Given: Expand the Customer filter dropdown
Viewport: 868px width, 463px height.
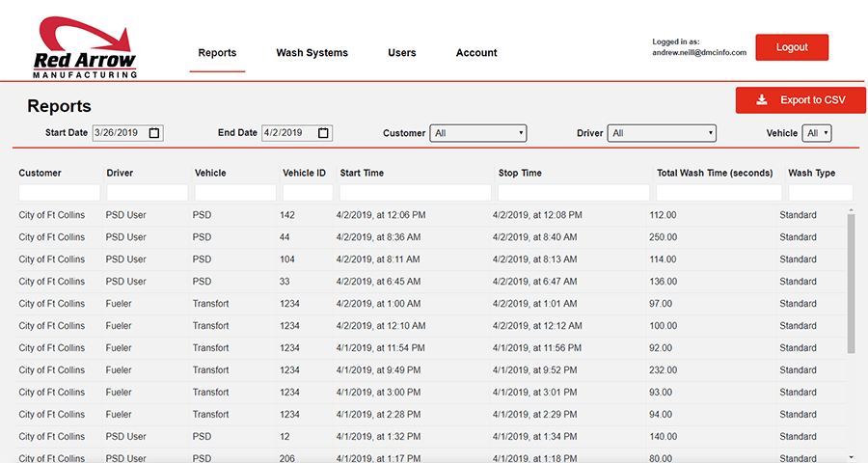Looking at the screenshot, I should click(478, 133).
